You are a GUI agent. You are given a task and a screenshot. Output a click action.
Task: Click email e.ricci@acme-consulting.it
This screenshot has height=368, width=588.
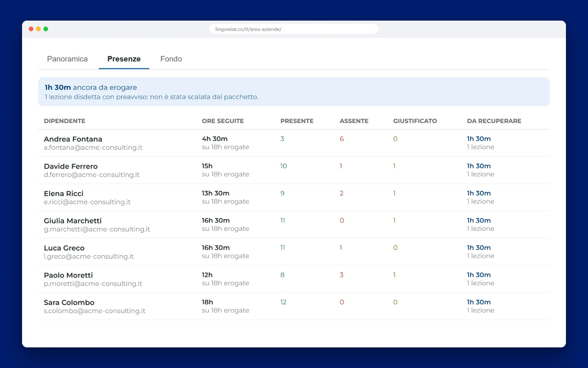[x=87, y=202]
